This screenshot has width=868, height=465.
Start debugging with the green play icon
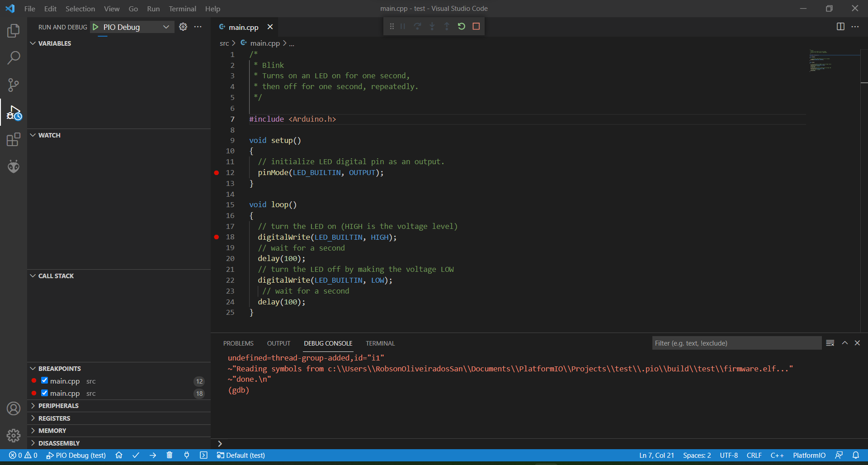pyautogui.click(x=95, y=27)
